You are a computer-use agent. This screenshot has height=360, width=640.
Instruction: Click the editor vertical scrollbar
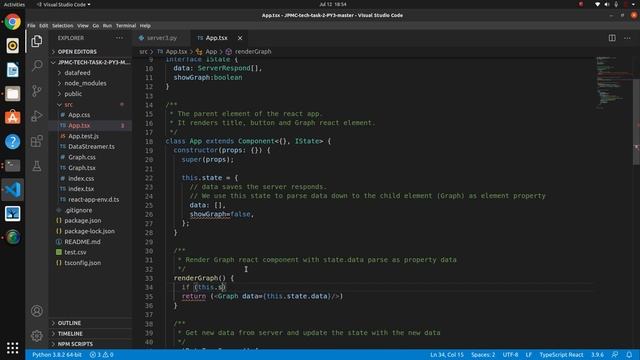point(636,122)
